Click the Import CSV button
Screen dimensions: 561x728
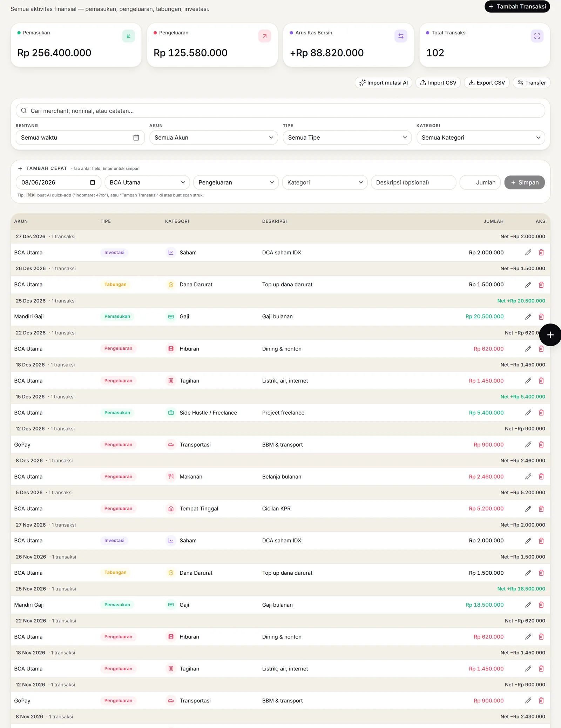click(438, 83)
